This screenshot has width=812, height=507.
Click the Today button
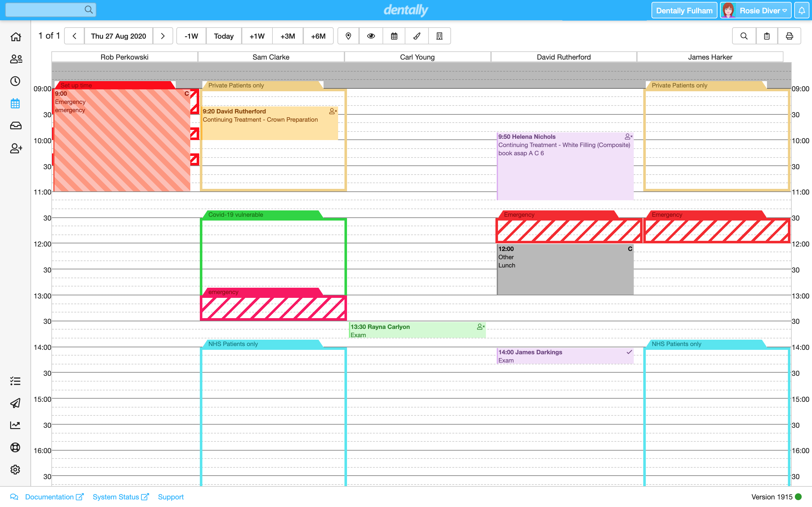(x=224, y=36)
